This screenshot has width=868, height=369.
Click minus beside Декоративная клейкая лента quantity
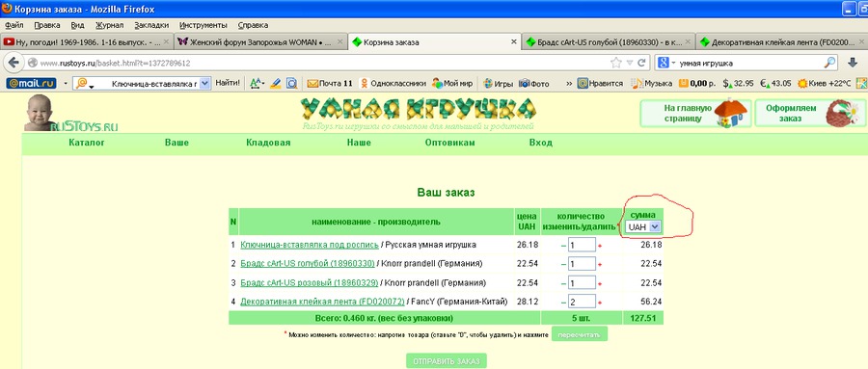click(563, 303)
